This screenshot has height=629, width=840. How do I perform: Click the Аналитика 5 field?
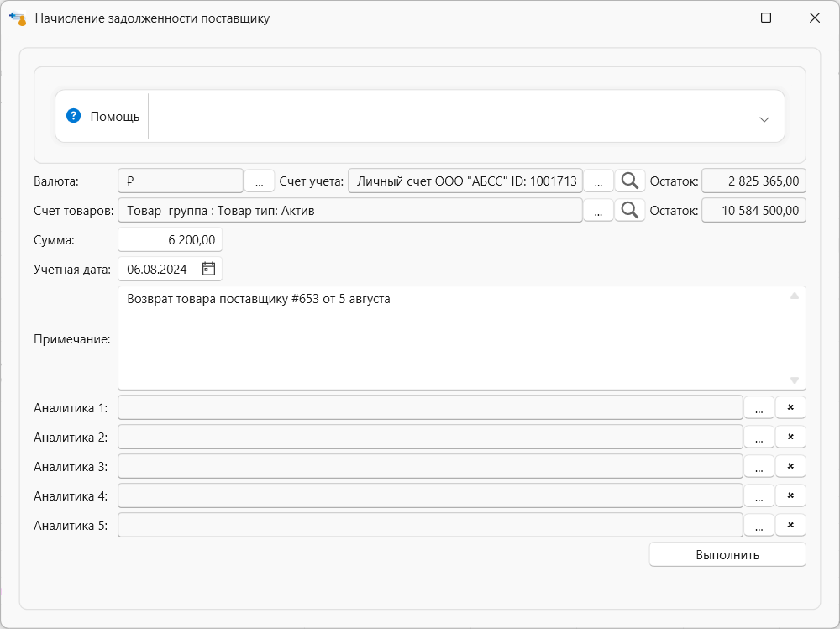tap(430, 526)
